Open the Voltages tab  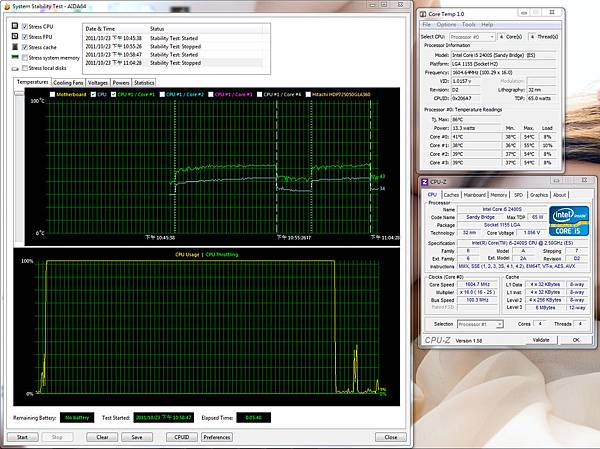(98, 83)
